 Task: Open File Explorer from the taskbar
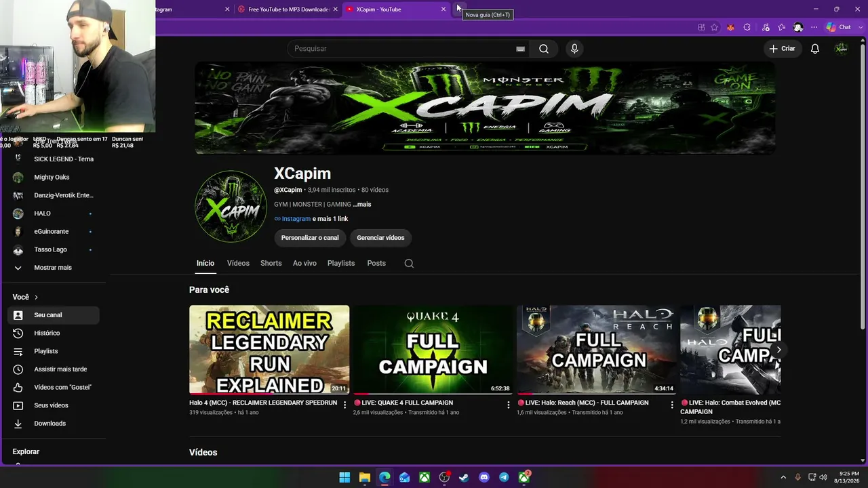364,477
